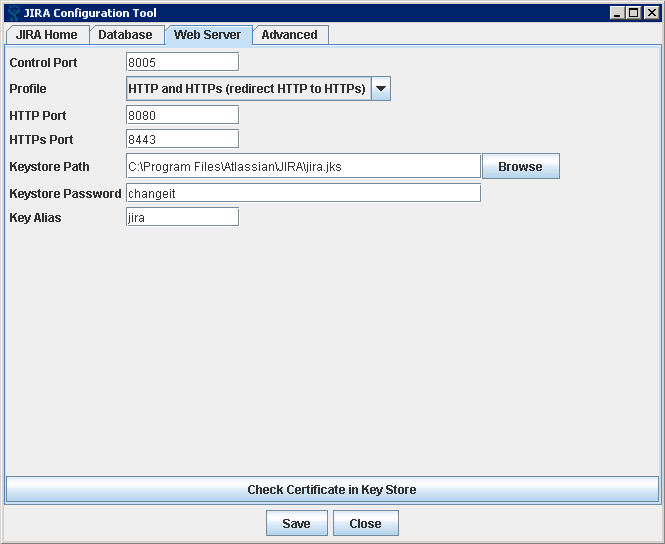Image resolution: width=665 pixels, height=544 pixels.
Task: Click into the Control Port field
Action: 182,62
